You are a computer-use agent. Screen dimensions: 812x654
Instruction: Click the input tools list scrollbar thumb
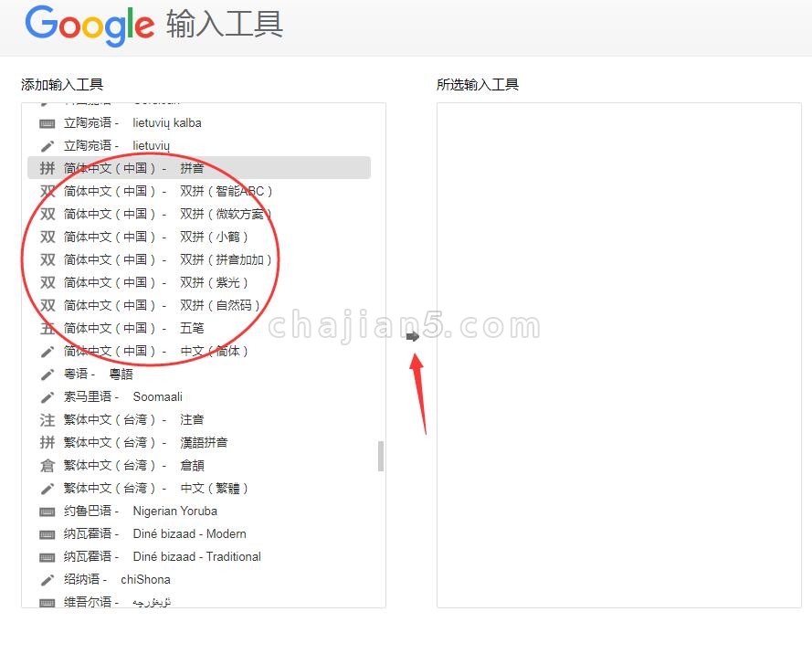pos(381,456)
